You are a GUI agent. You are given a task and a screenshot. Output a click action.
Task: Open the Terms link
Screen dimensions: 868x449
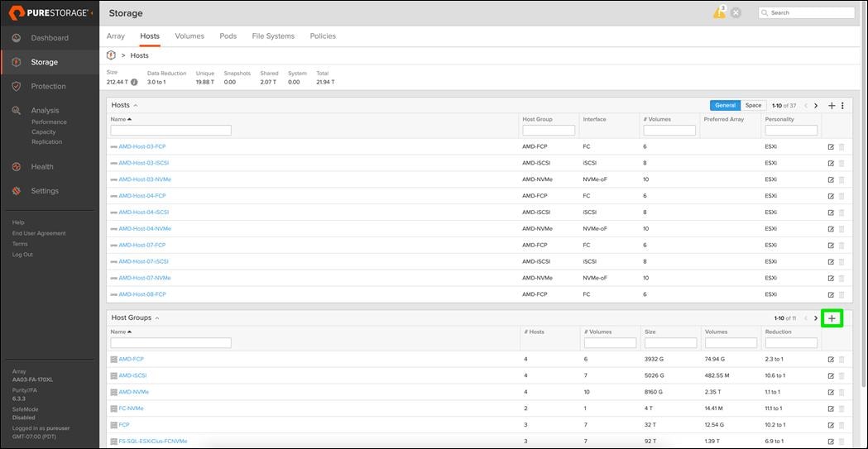tap(20, 244)
